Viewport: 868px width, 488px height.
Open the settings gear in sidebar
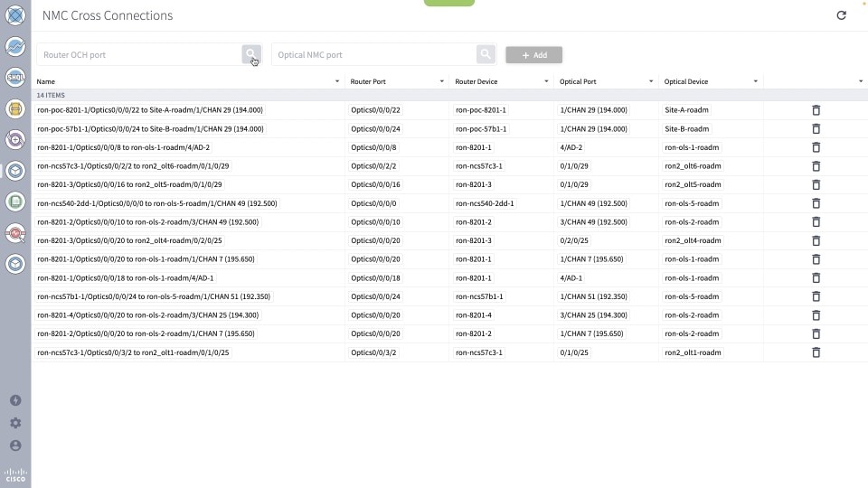(x=15, y=423)
